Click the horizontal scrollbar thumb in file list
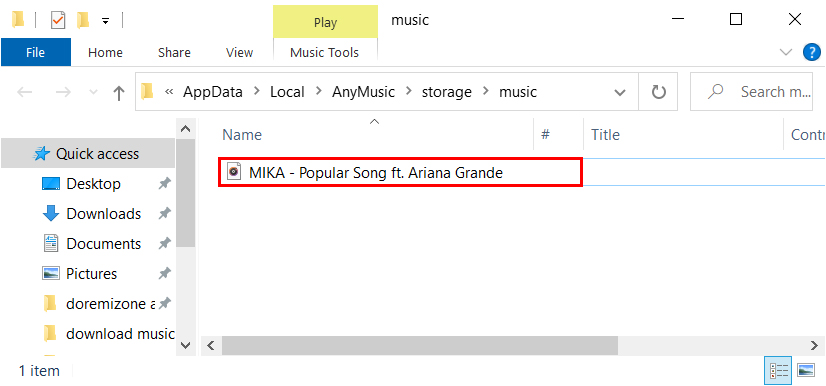 pyautogui.click(x=420, y=345)
